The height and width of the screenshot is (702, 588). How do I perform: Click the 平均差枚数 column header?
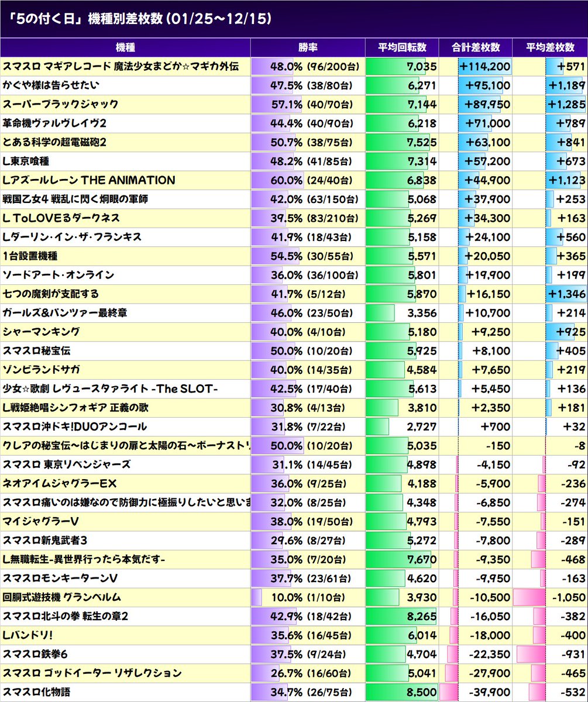point(550,47)
